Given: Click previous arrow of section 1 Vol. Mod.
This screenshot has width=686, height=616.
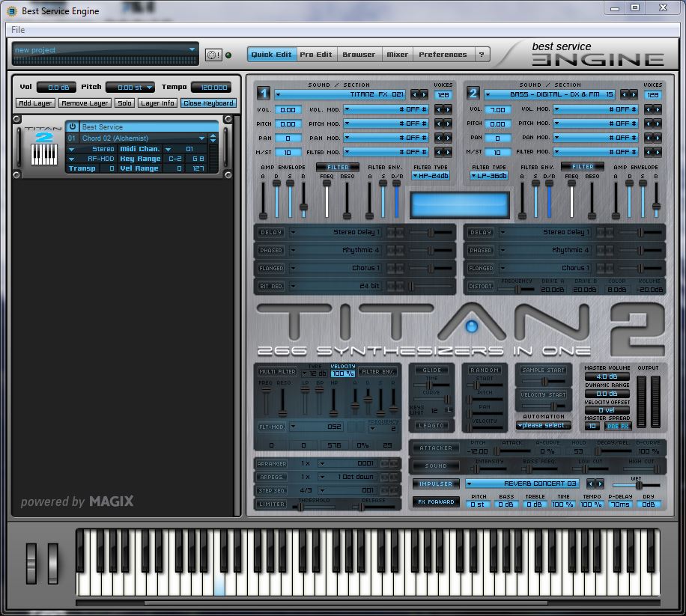Looking at the screenshot, I should (438, 109).
